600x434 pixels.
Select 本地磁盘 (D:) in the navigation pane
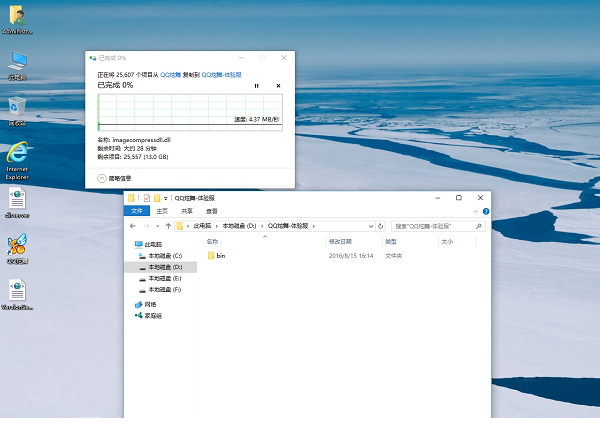pos(161,267)
